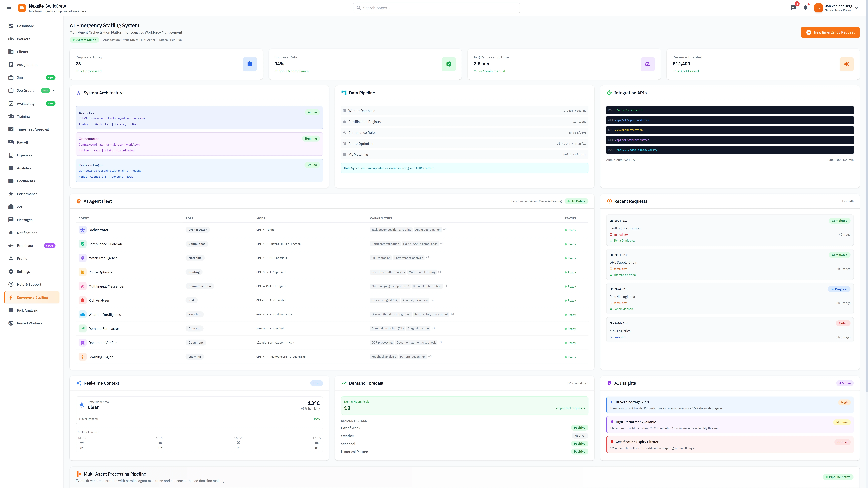
Task: Click the Posted Workers globe icon
Action: tap(11, 323)
